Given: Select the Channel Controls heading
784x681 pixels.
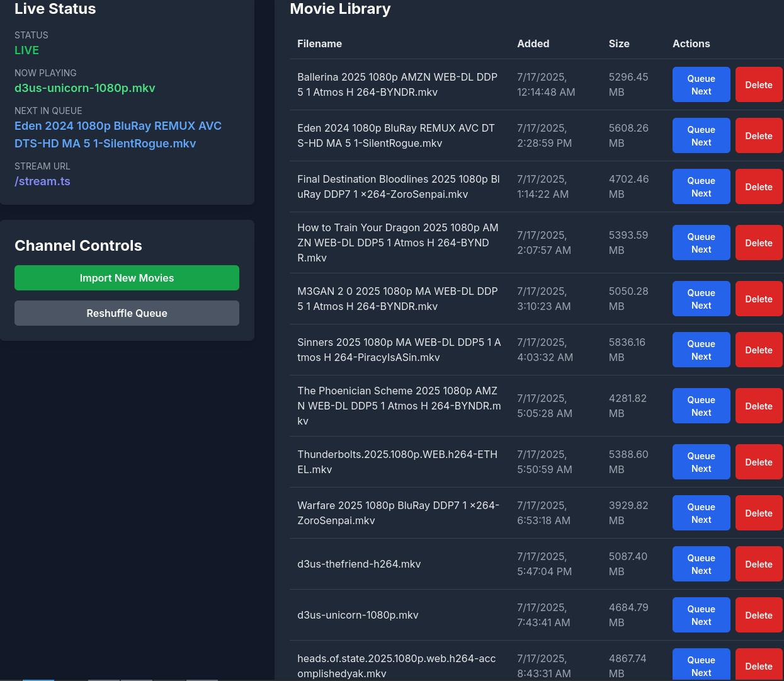Looking at the screenshot, I should [x=78, y=246].
